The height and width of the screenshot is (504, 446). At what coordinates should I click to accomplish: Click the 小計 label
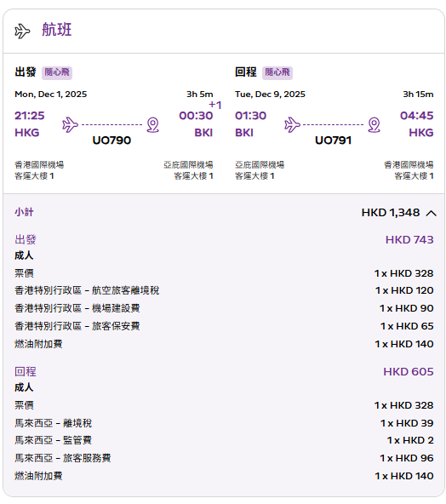click(24, 212)
